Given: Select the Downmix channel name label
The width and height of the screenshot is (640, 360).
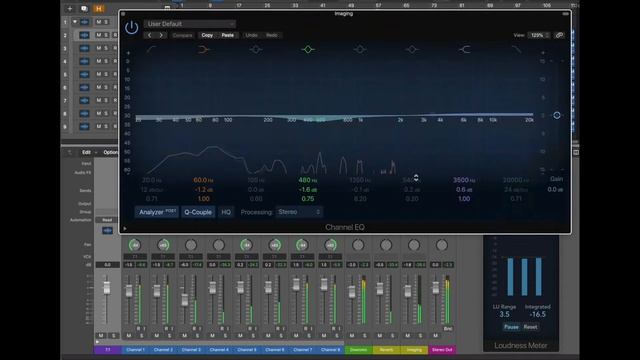Looking at the screenshot, I should point(358,350).
